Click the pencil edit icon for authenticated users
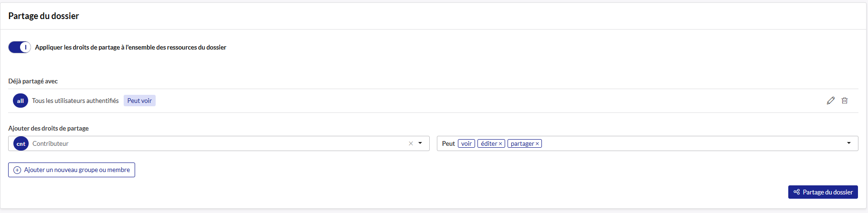Screen dimensions: 868x213 point(831,101)
